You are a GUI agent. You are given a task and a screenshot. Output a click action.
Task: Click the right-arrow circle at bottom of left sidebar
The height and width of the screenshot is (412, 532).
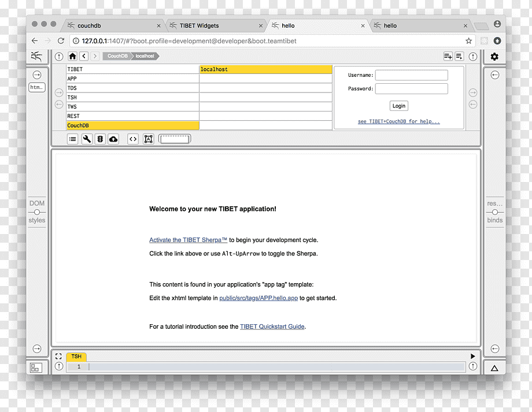coord(37,348)
